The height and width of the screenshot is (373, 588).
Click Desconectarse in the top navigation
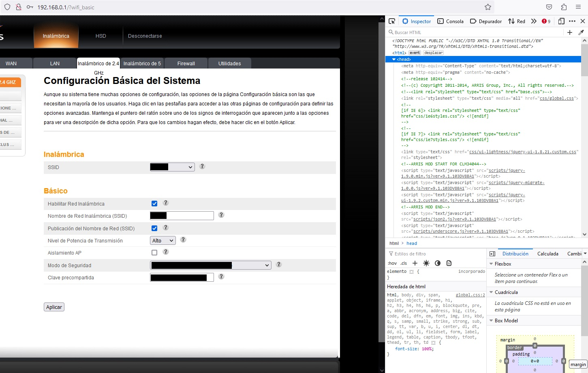pos(145,36)
